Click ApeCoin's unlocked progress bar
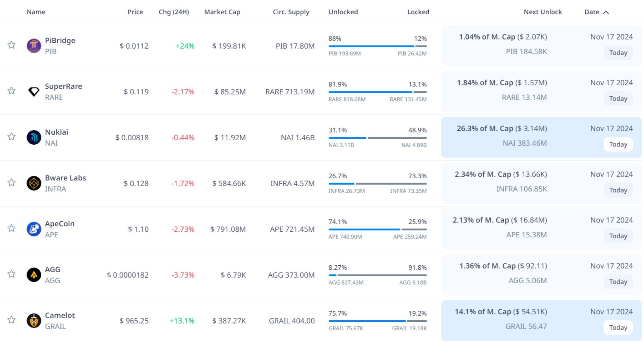The height and width of the screenshot is (343, 644). pyautogui.click(x=364, y=229)
